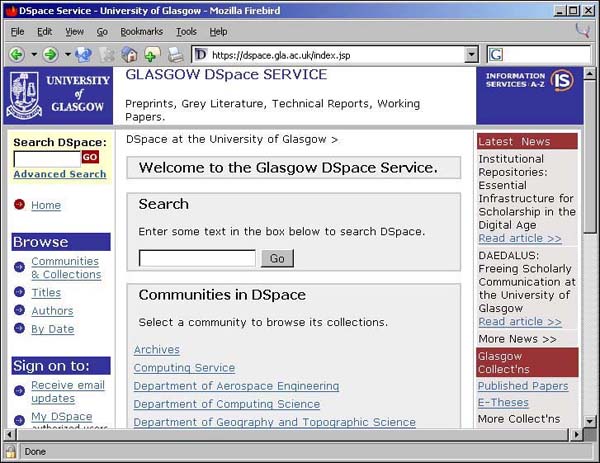Click the Reload page toolbar icon
The height and width of the screenshot is (463, 600).
[83, 55]
